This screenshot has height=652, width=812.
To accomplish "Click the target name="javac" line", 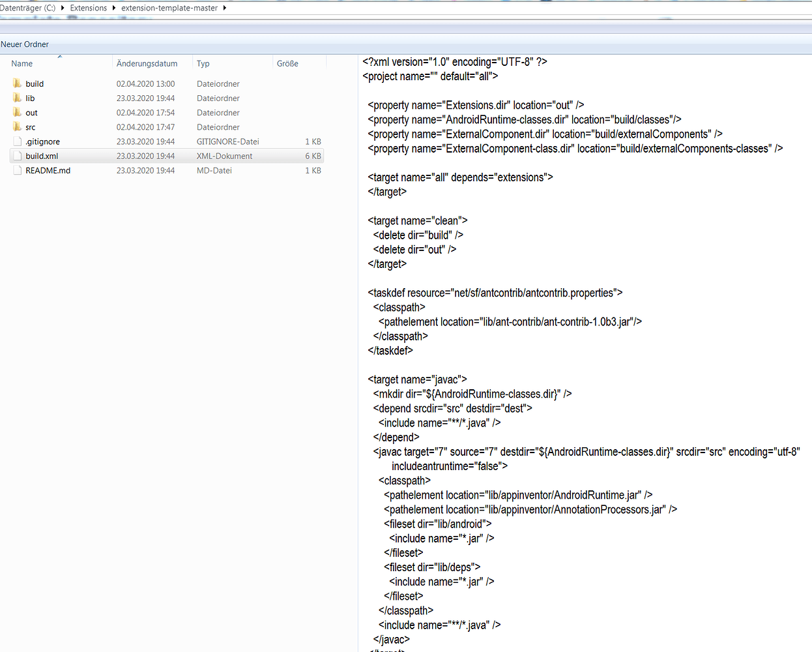I will pos(417,379).
